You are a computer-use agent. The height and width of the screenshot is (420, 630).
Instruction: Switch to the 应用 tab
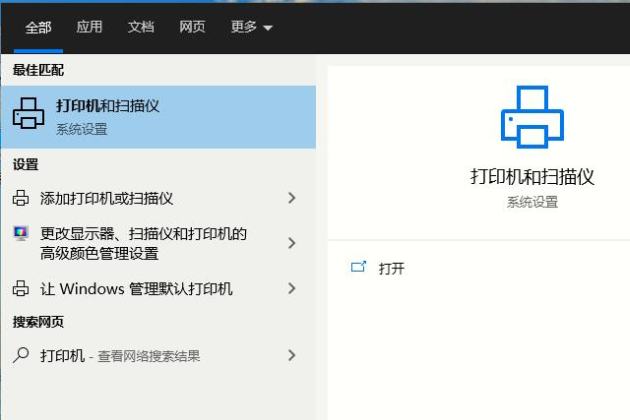(x=89, y=27)
